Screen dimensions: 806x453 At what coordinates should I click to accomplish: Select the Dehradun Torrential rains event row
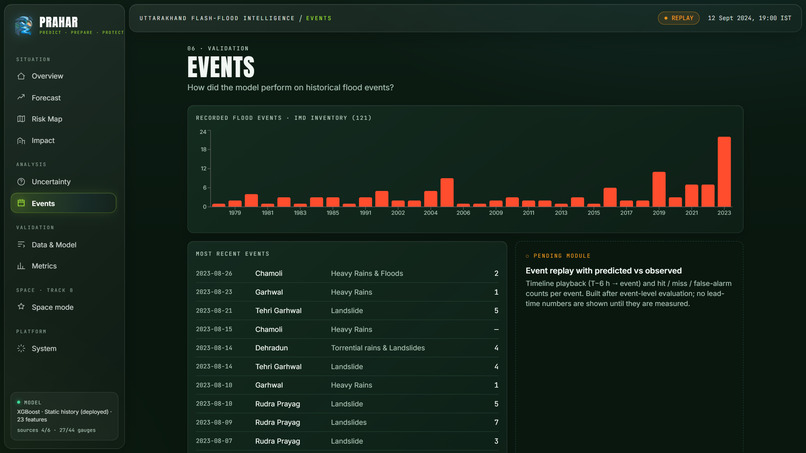(347, 348)
